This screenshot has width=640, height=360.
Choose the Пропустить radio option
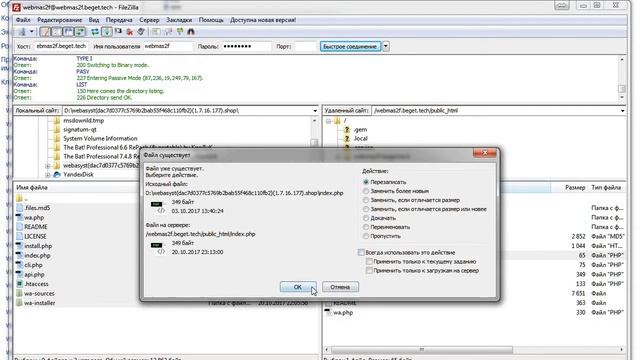pos(366,236)
